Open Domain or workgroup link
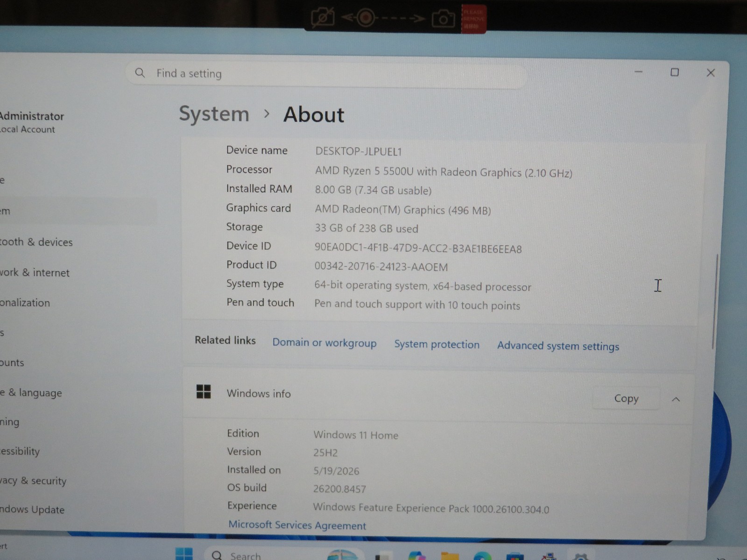This screenshot has width=747, height=560. point(324,343)
